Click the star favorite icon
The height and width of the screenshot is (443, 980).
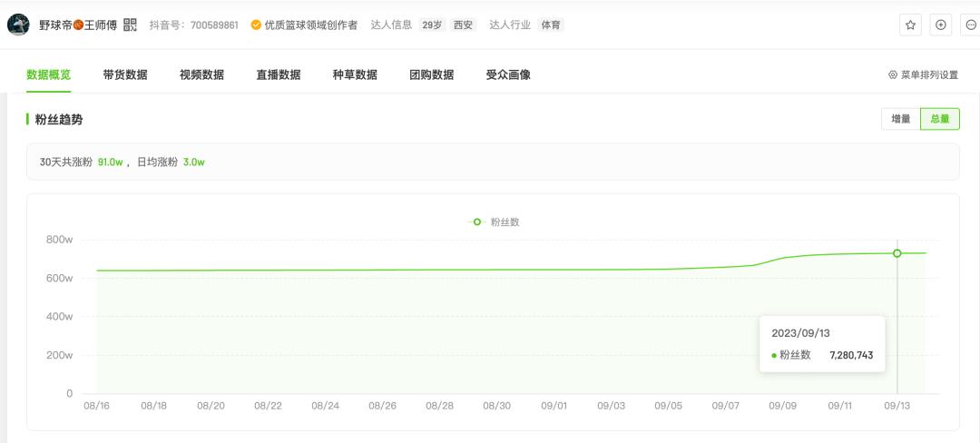click(x=910, y=25)
